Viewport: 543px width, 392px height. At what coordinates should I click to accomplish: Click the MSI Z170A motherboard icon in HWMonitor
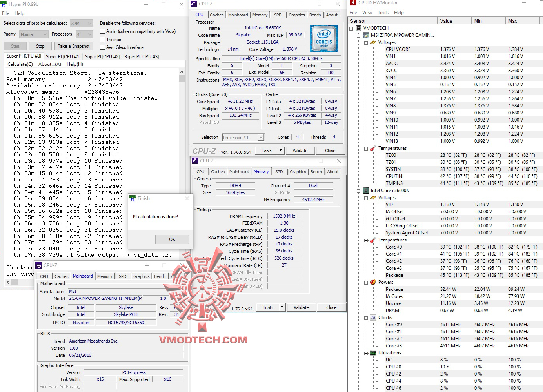[x=365, y=35]
